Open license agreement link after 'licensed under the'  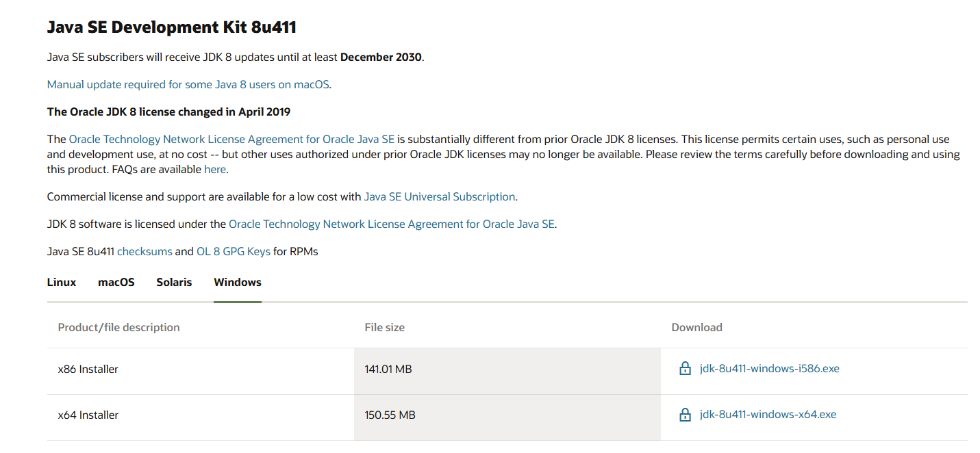click(391, 224)
